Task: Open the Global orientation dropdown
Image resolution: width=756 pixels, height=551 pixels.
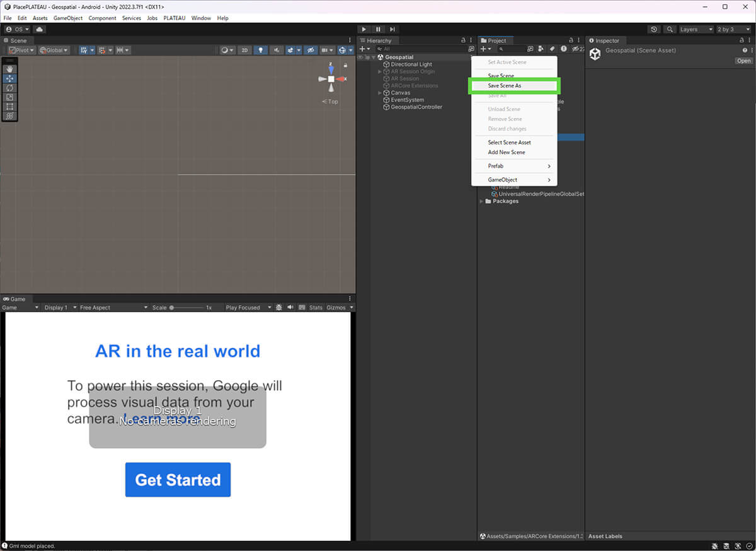Action: pyautogui.click(x=54, y=50)
